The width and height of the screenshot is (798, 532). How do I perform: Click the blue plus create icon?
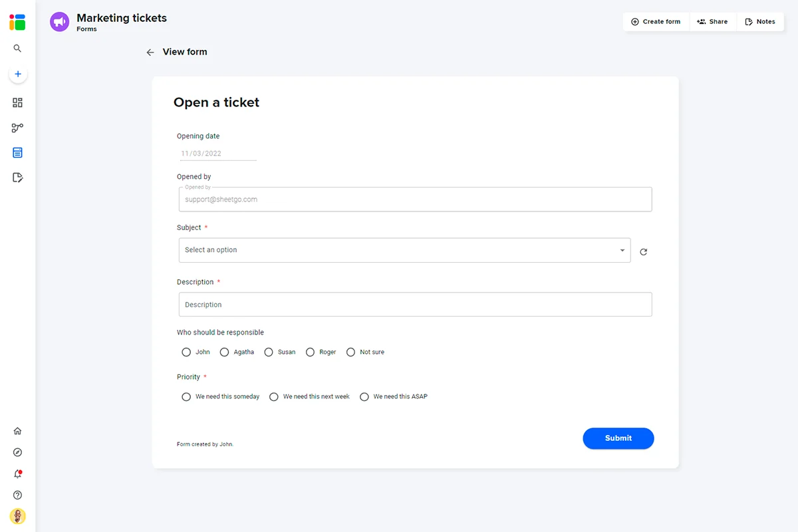[18, 74]
